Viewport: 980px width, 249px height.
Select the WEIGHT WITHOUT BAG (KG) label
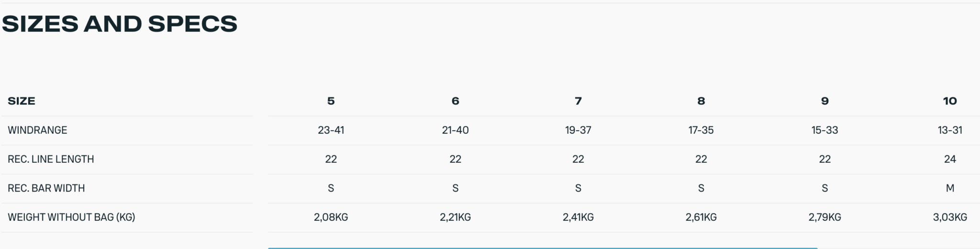[71, 217]
